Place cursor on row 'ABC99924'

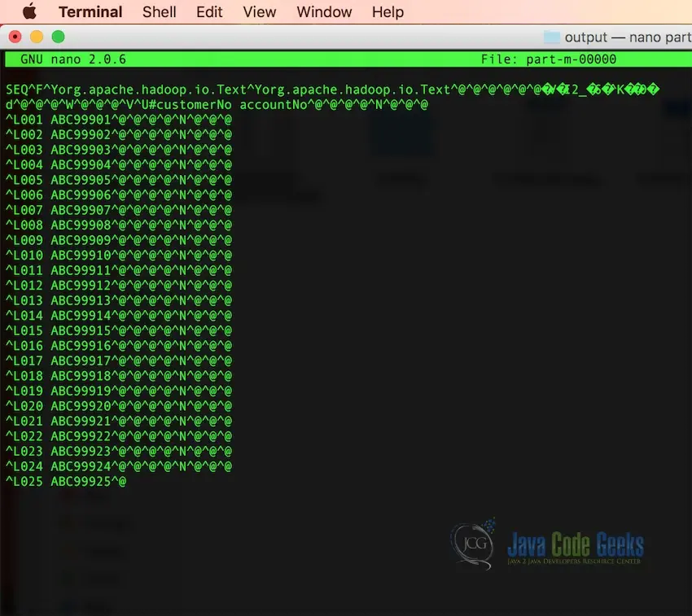(x=118, y=466)
